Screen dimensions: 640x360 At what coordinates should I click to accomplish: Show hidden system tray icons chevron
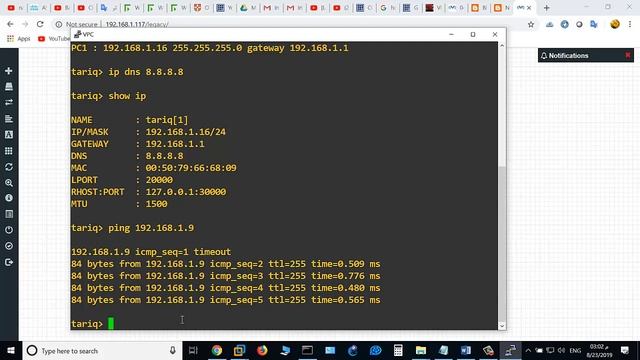click(x=528, y=351)
